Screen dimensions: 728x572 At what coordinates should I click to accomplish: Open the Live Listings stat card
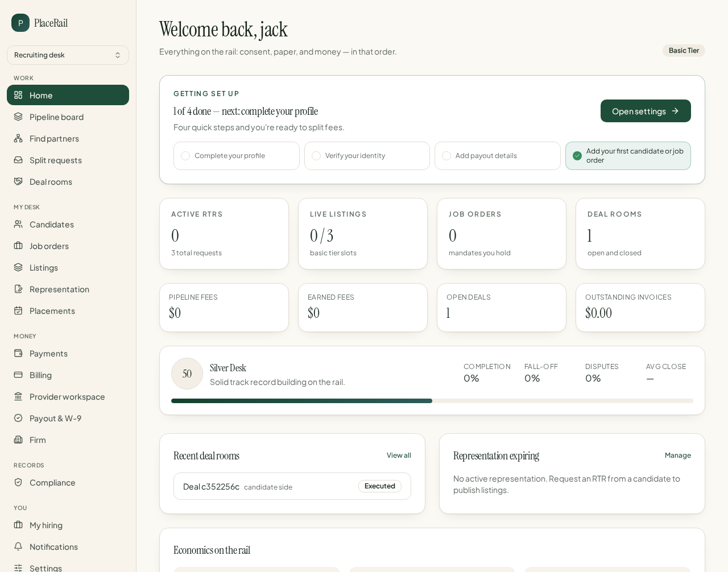click(363, 234)
